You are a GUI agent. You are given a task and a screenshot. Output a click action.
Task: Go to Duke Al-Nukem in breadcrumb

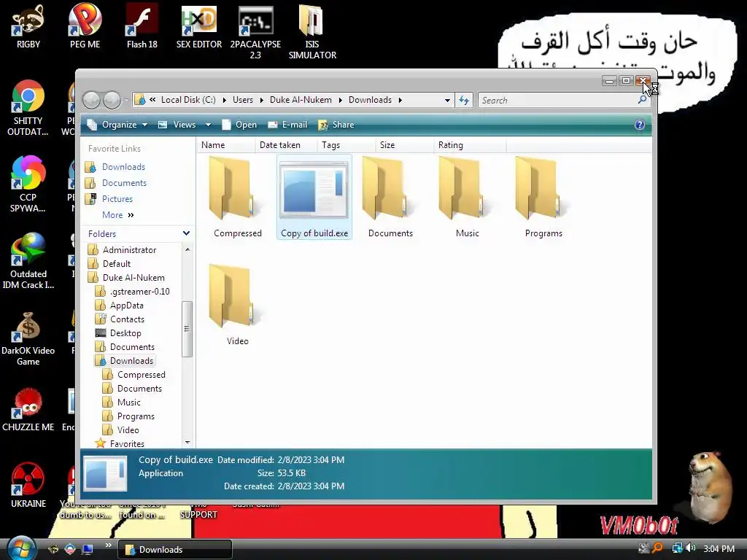[301, 100]
